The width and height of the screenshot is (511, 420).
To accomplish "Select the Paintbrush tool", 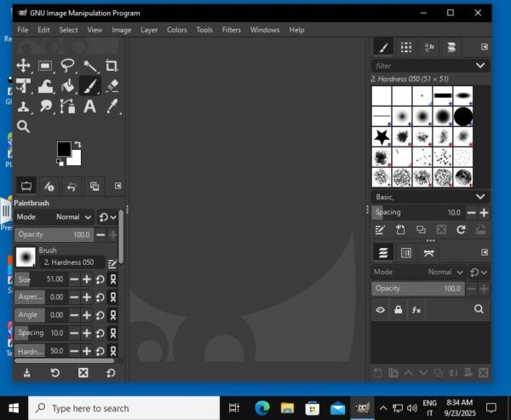I will (89, 86).
